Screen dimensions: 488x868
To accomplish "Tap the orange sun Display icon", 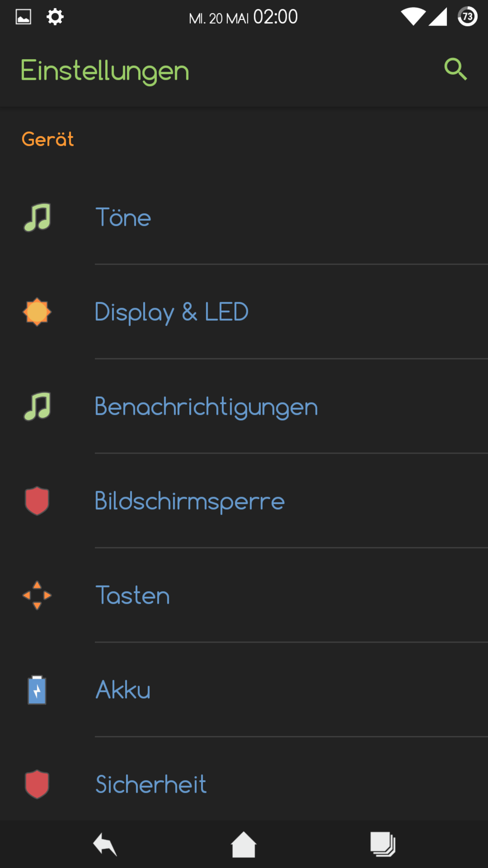I will [37, 312].
